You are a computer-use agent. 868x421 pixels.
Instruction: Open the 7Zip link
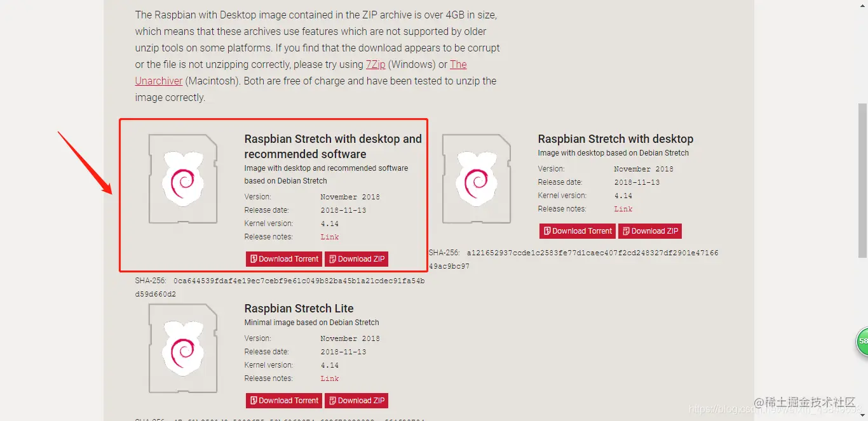[376, 64]
